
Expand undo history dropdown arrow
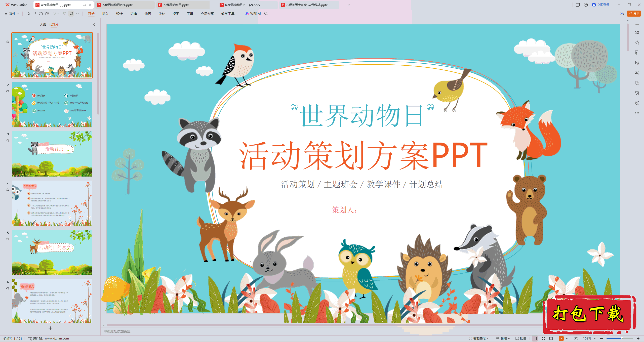click(58, 14)
